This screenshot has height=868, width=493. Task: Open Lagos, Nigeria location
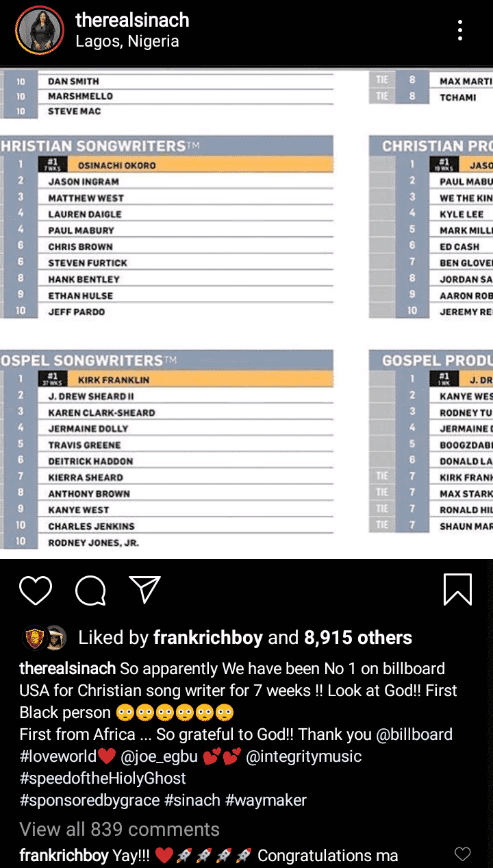click(x=127, y=42)
